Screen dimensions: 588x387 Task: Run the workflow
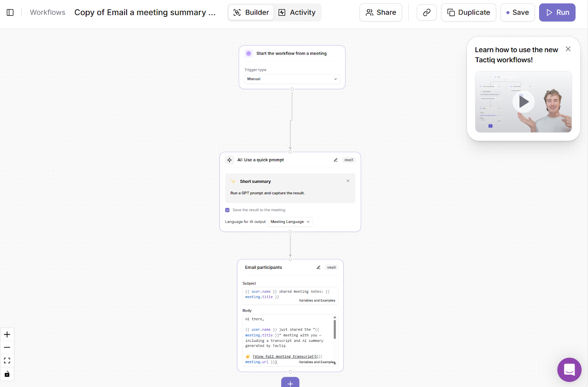pyautogui.click(x=557, y=12)
